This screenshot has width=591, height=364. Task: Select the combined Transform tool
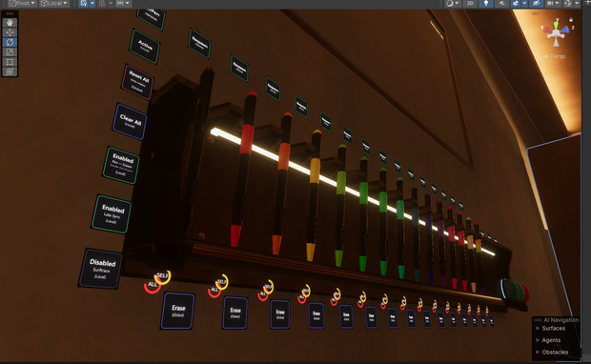(x=10, y=71)
